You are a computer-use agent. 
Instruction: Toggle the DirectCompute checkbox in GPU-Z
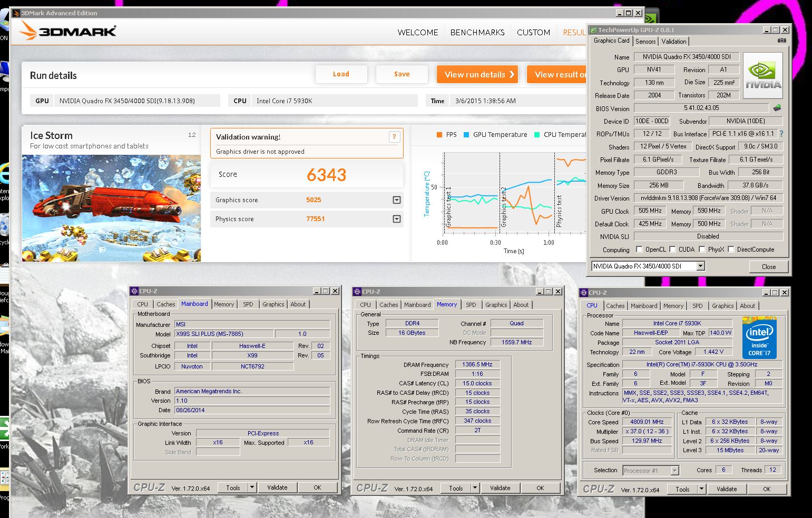point(731,250)
